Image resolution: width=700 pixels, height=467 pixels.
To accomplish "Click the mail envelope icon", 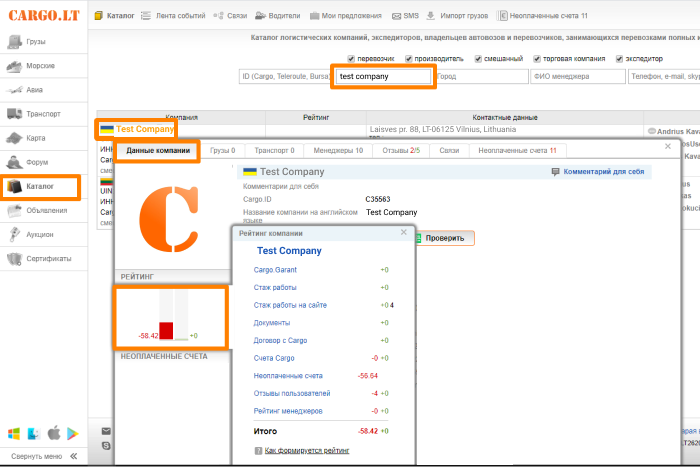I will click(106, 431).
